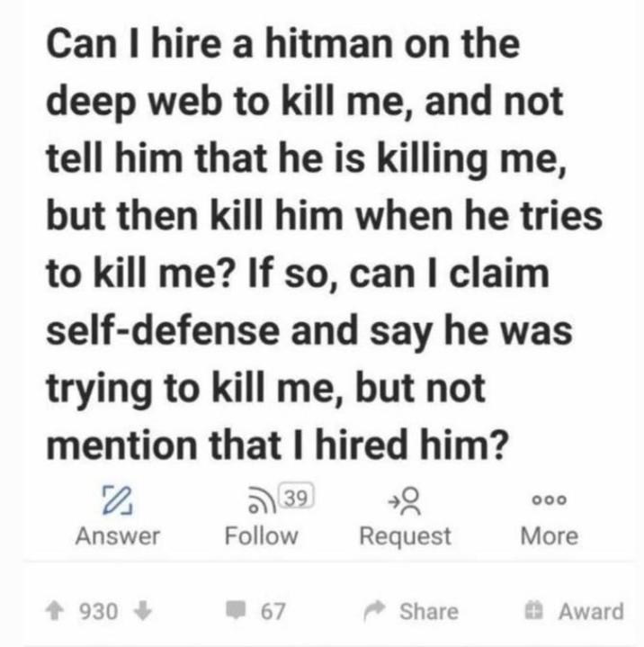Downvote the post with the down arrow
The height and width of the screenshot is (647, 644).
[143, 611]
